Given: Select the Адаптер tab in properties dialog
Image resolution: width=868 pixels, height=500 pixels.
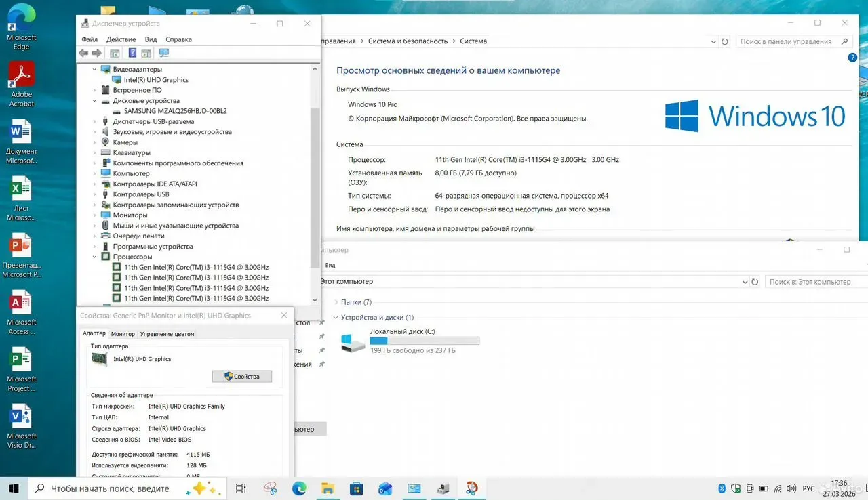Looking at the screenshot, I should pyautogui.click(x=94, y=333).
